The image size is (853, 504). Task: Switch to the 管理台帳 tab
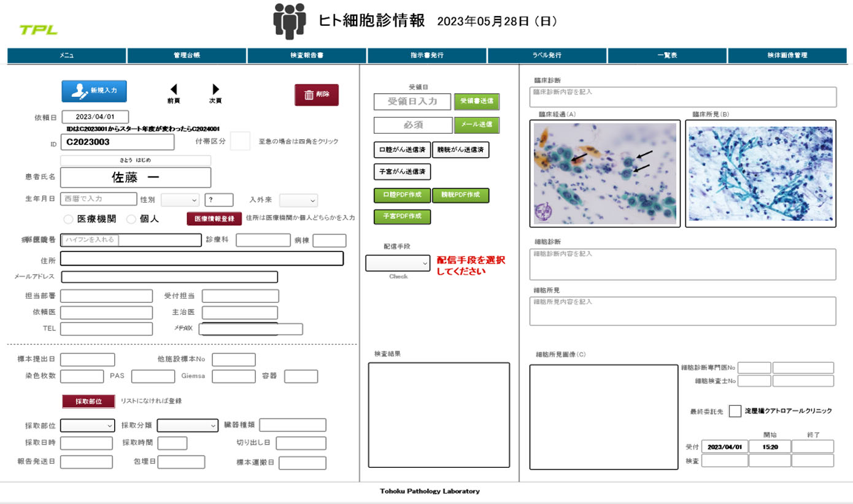[x=185, y=55]
